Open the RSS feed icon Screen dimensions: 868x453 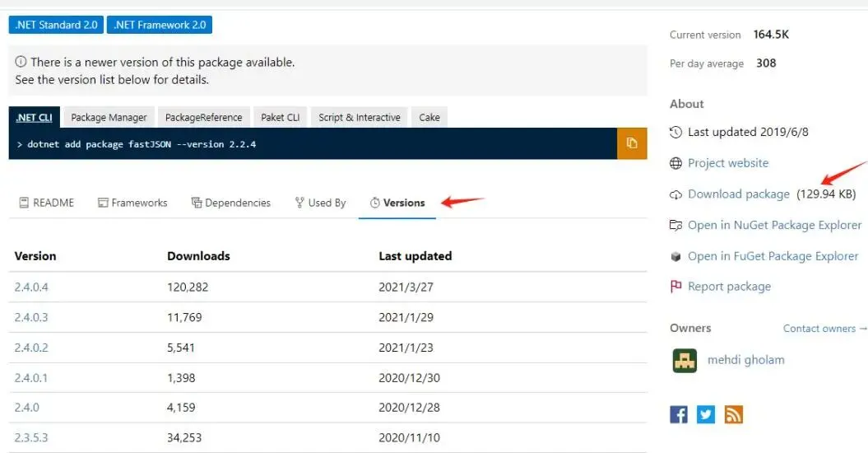[x=734, y=414]
